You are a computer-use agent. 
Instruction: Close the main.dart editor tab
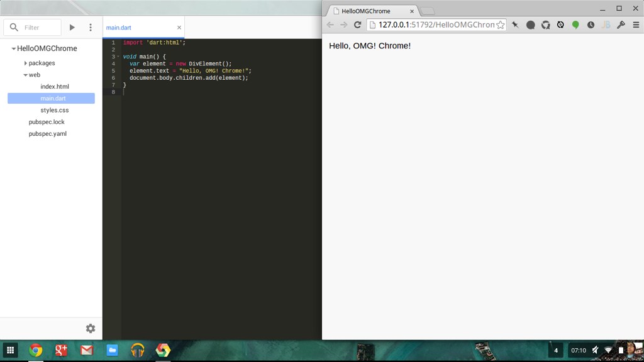[x=179, y=28]
